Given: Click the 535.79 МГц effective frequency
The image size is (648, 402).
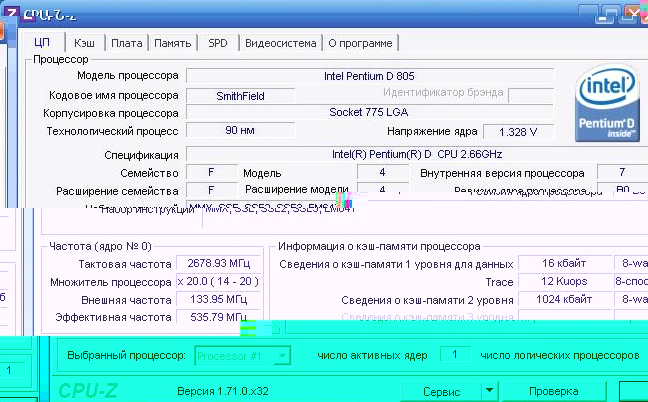Looking at the screenshot, I should click(218, 316).
